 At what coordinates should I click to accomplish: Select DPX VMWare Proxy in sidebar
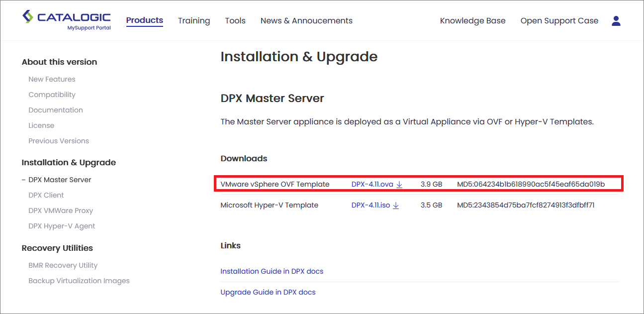click(61, 210)
